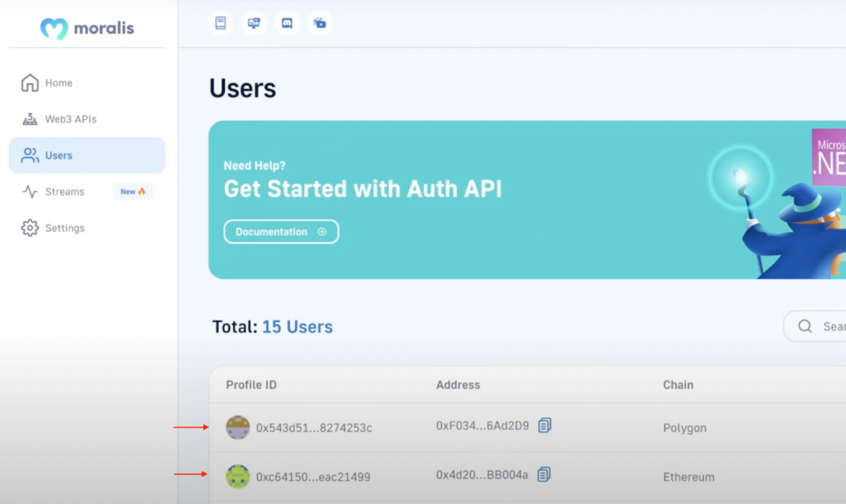Open the Discord chat icon in top toolbar
Viewport: 846px width, 504px height.
(x=287, y=23)
